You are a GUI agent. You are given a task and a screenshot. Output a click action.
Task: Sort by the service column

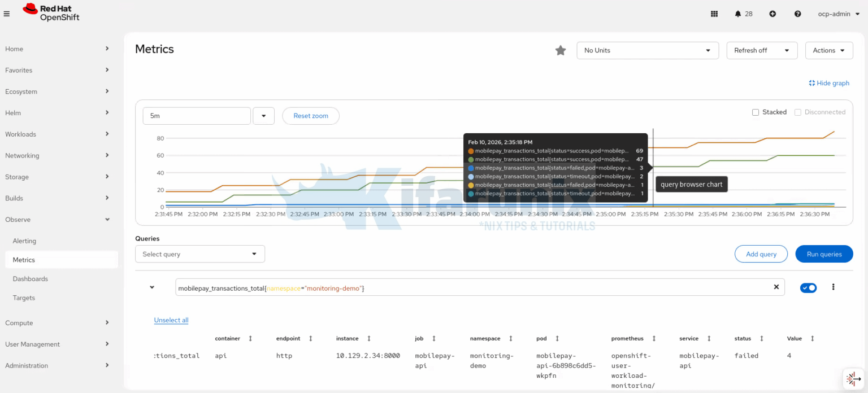point(709,338)
